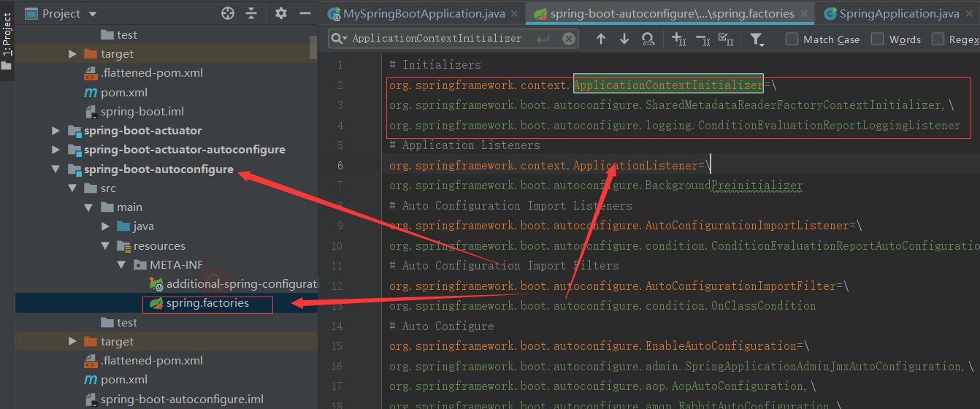Screen dimensions: 980x409
Task: Expand the java source folder
Action: 106,226
